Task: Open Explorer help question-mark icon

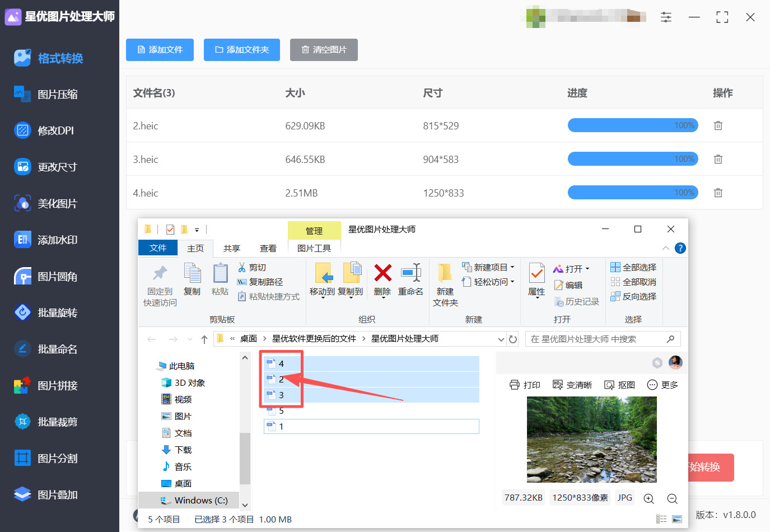Action: click(680, 248)
